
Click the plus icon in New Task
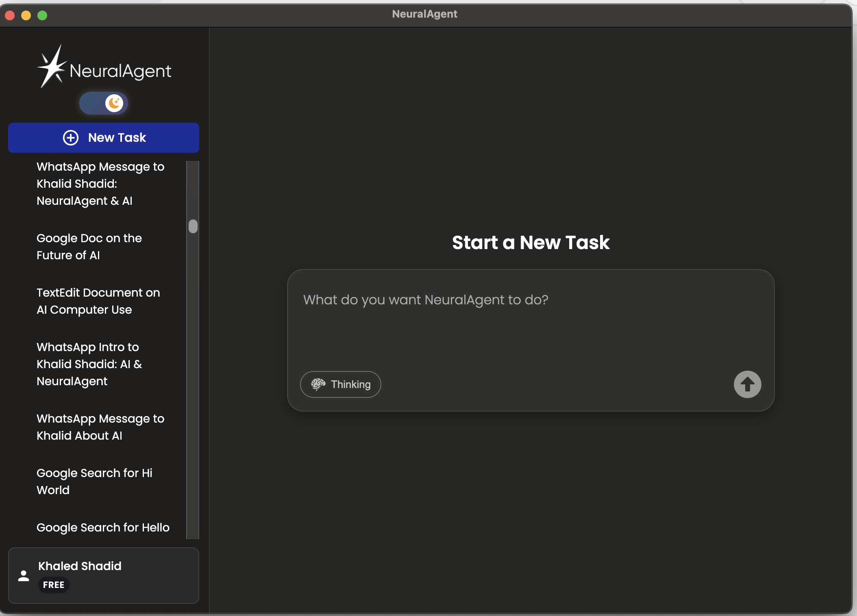pyautogui.click(x=71, y=138)
